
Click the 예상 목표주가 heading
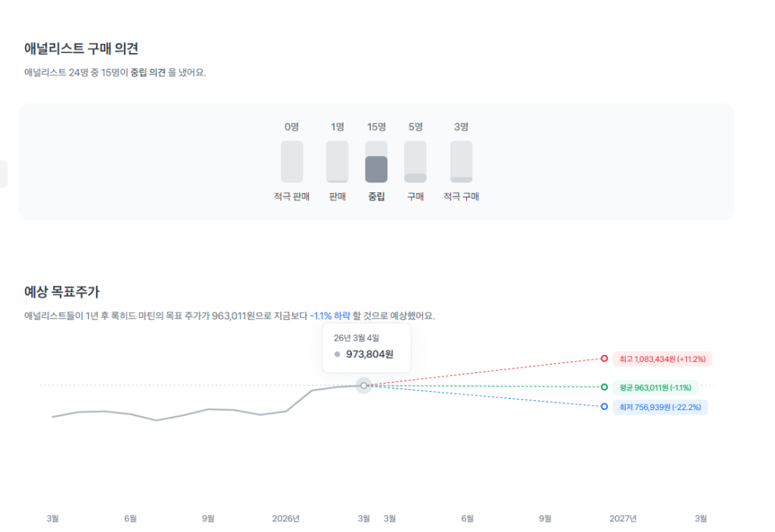(x=62, y=291)
